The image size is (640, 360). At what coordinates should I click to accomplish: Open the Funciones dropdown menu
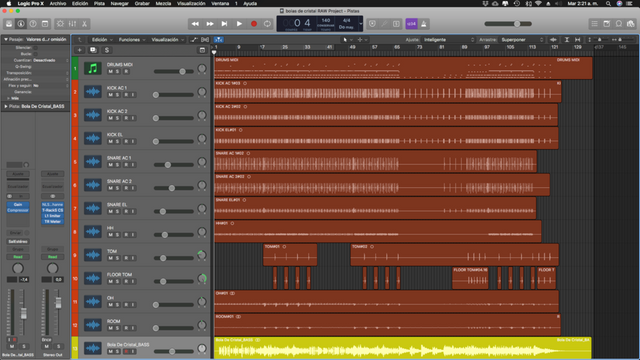[x=132, y=40]
